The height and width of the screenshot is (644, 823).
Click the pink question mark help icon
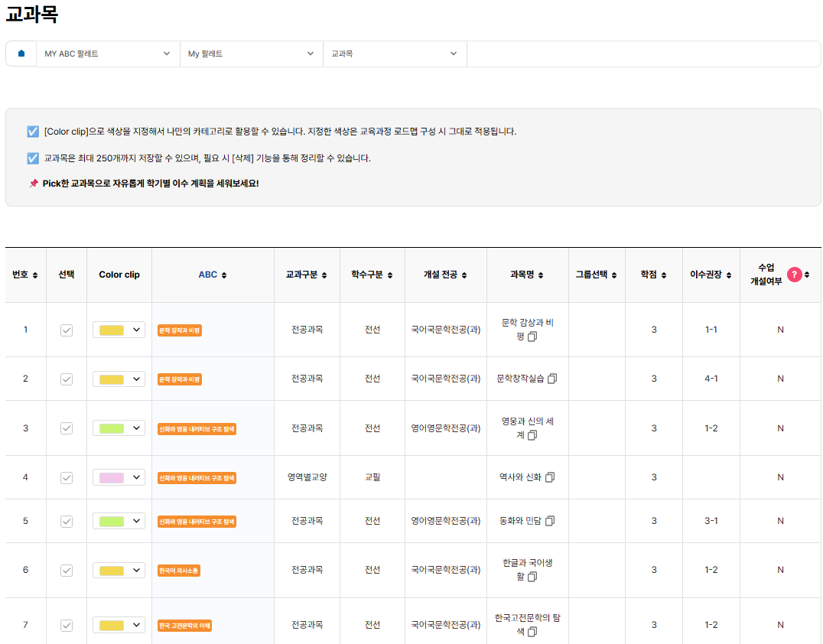795,275
